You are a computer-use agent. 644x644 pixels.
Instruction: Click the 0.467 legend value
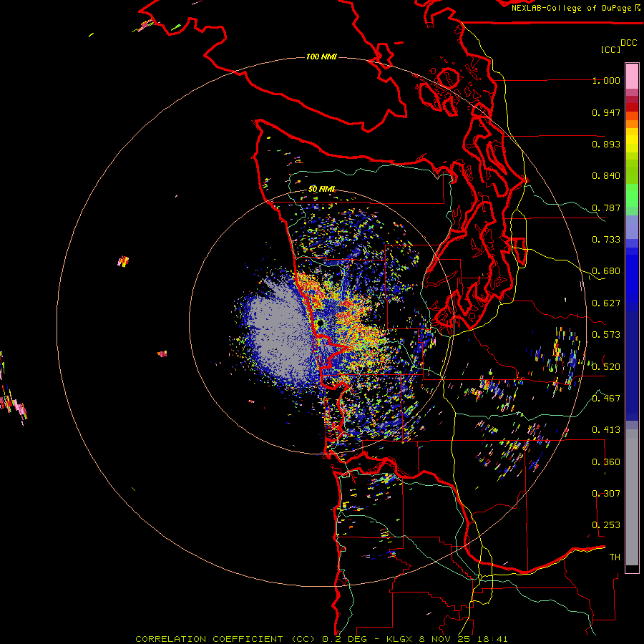pos(606,399)
